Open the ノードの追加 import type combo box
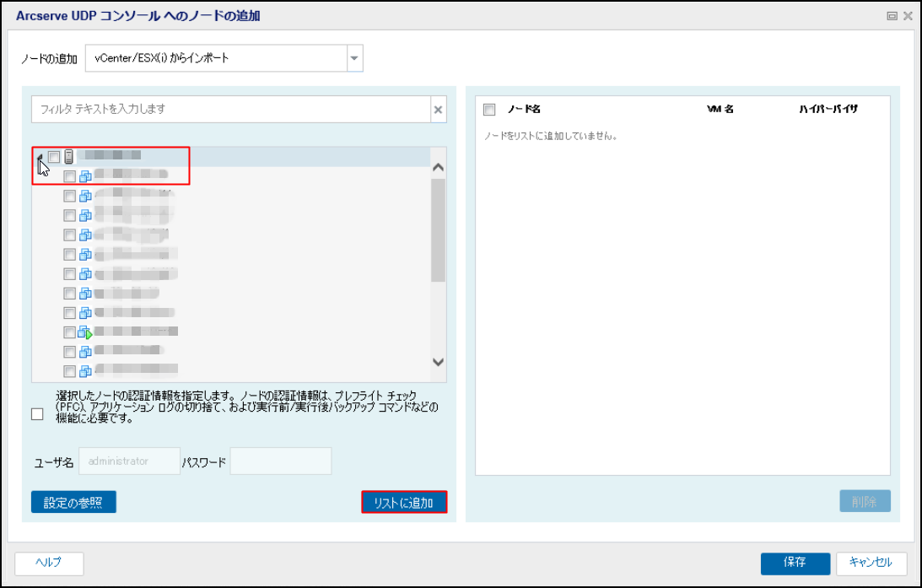 tap(224, 58)
